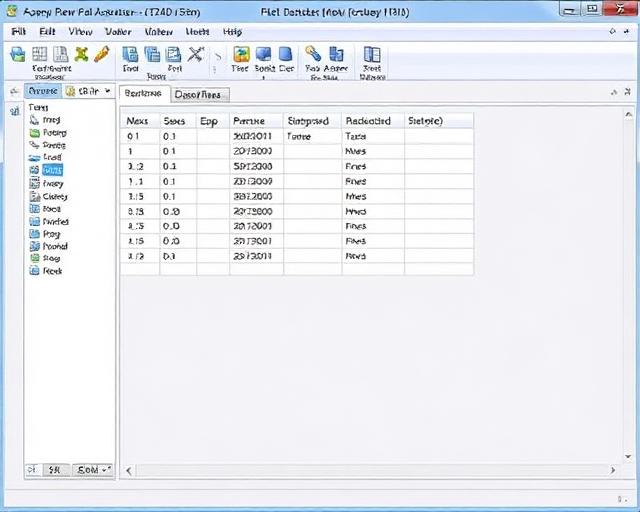Switch to the first tab above the table
This screenshot has width=640, height=512.
tap(143, 93)
